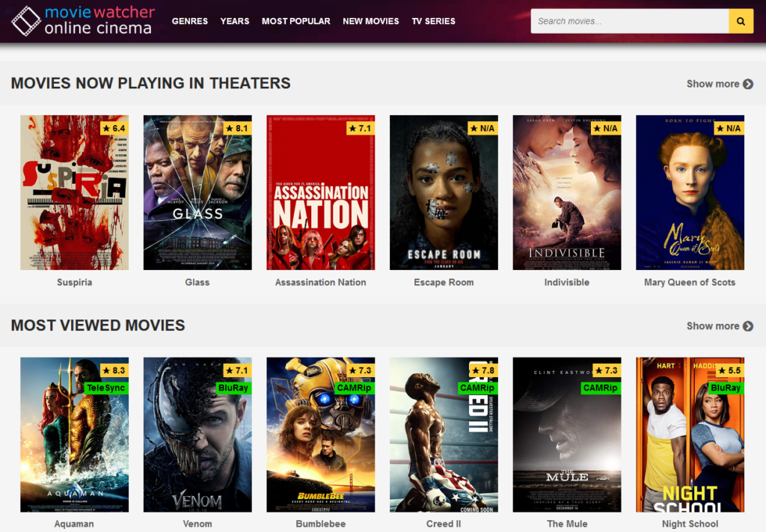The width and height of the screenshot is (766, 532).
Task: Open the TV Series page
Action: pos(433,21)
